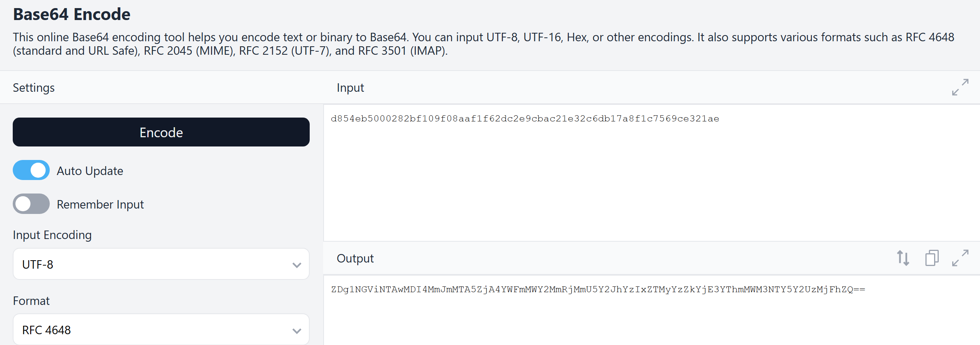Click the Settings panel header

coord(34,88)
